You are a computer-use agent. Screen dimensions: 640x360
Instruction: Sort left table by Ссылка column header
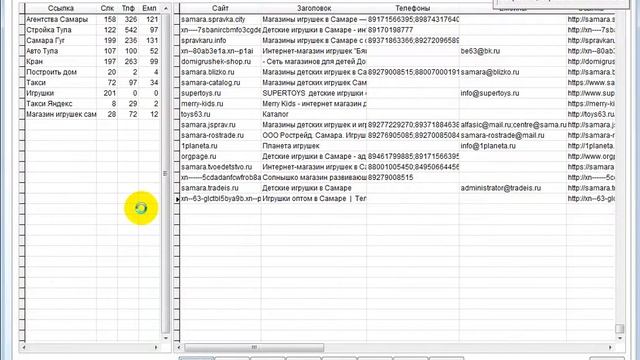pyautogui.click(x=61, y=8)
